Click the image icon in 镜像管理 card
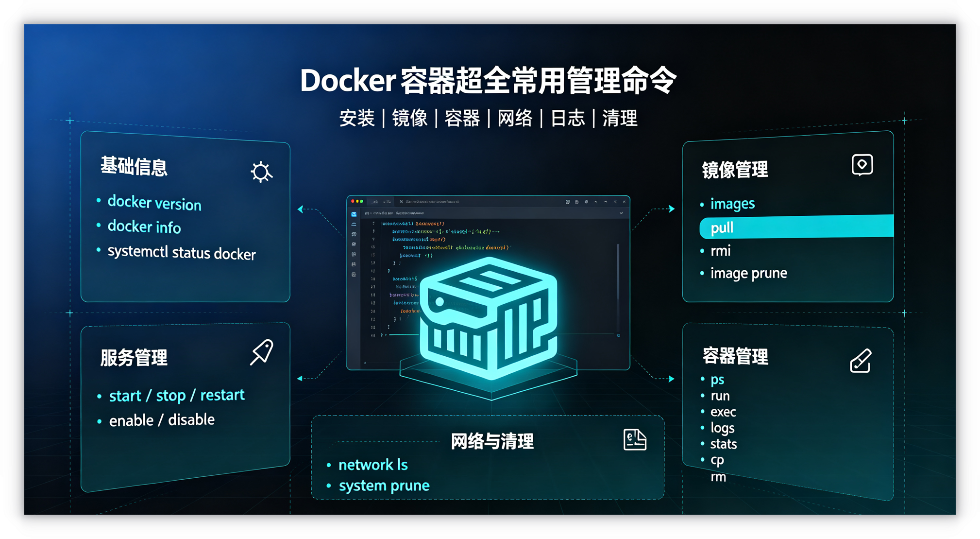Screen dimensions: 980x539 click(x=862, y=165)
